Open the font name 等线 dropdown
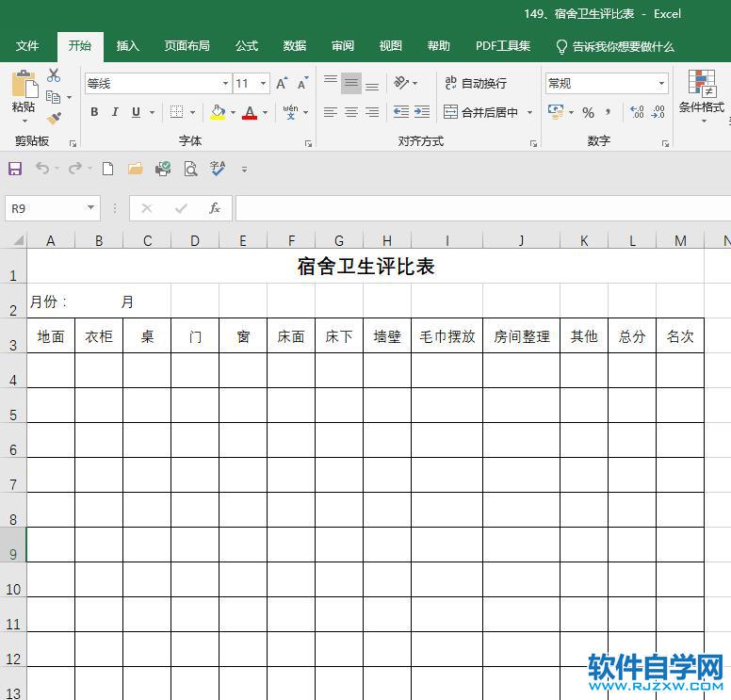The height and width of the screenshot is (700, 731). click(x=225, y=84)
